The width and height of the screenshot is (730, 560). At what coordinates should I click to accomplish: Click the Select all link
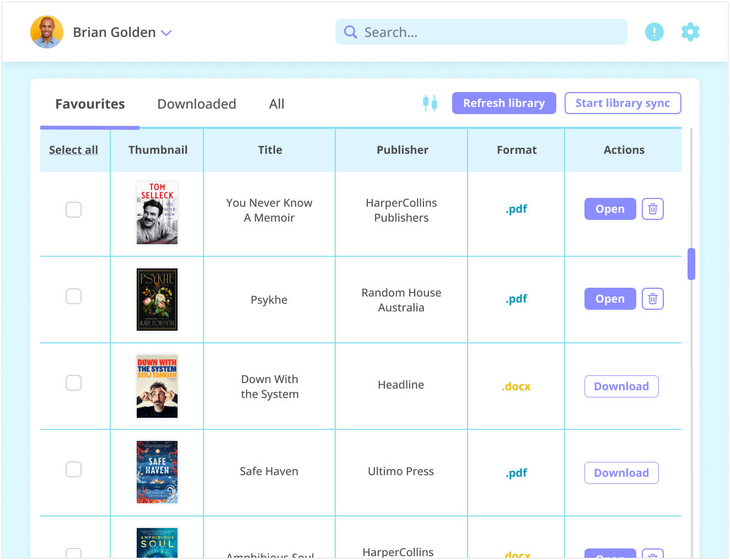tap(73, 149)
